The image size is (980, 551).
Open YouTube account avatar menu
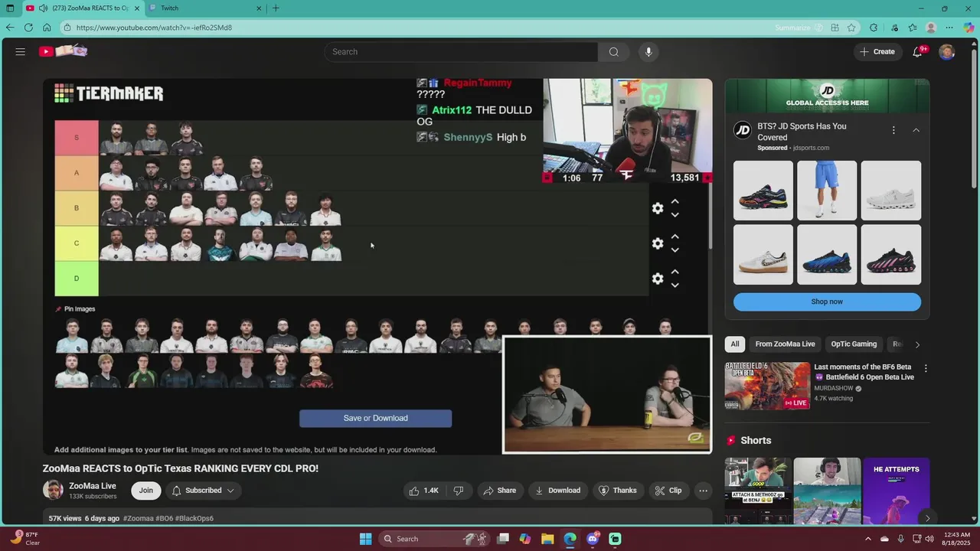click(947, 51)
